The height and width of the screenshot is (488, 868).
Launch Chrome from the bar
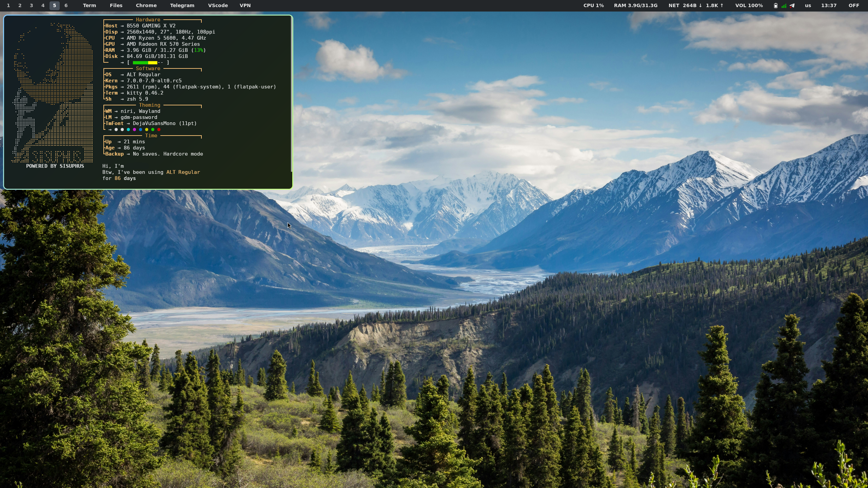pyautogui.click(x=146, y=5)
